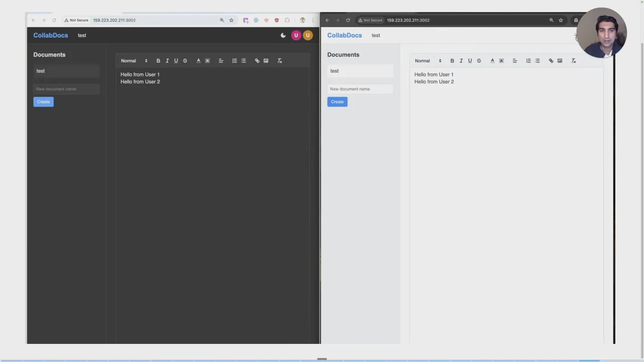Click zoom magnifier icon in left browser
Viewport: 644px width, 362px height.
coord(222,20)
